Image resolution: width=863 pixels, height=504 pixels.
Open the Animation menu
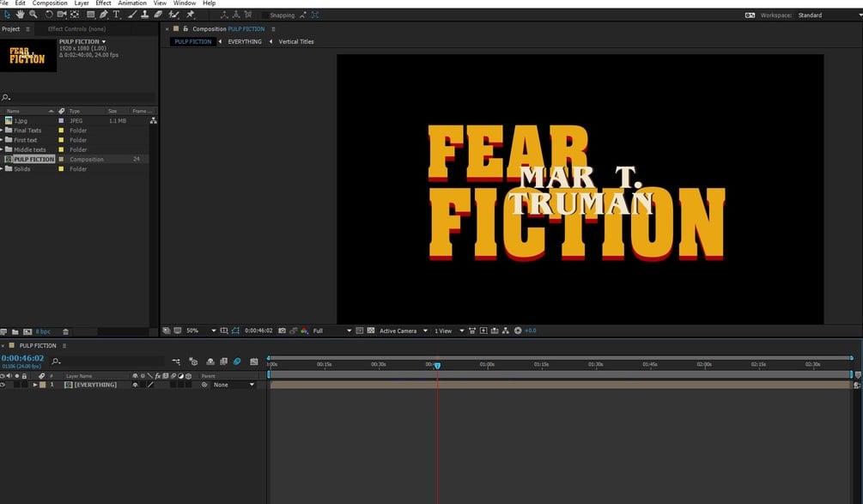[x=132, y=3]
